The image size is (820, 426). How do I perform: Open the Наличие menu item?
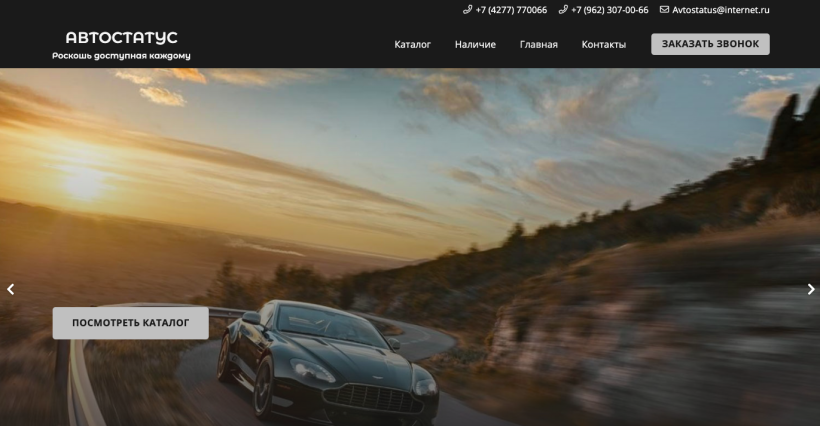pos(475,44)
